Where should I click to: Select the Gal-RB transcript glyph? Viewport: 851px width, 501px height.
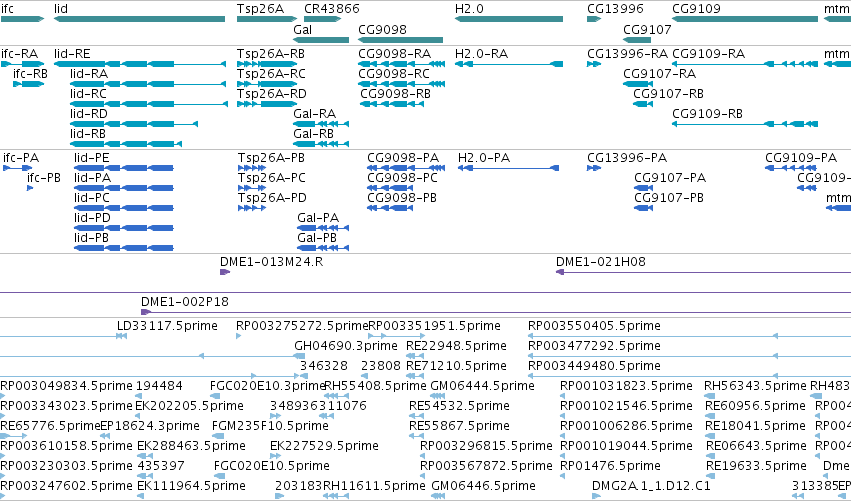point(321,144)
